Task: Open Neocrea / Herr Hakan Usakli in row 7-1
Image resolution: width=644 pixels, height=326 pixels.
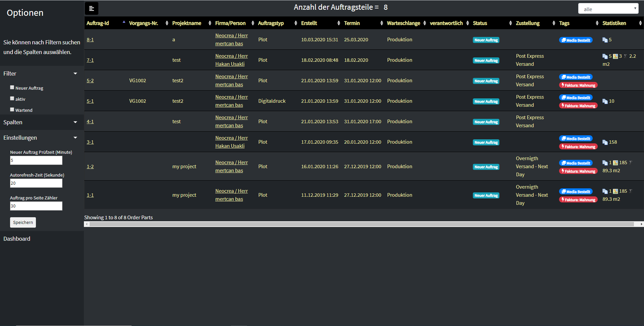Action: click(x=232, y=60)
